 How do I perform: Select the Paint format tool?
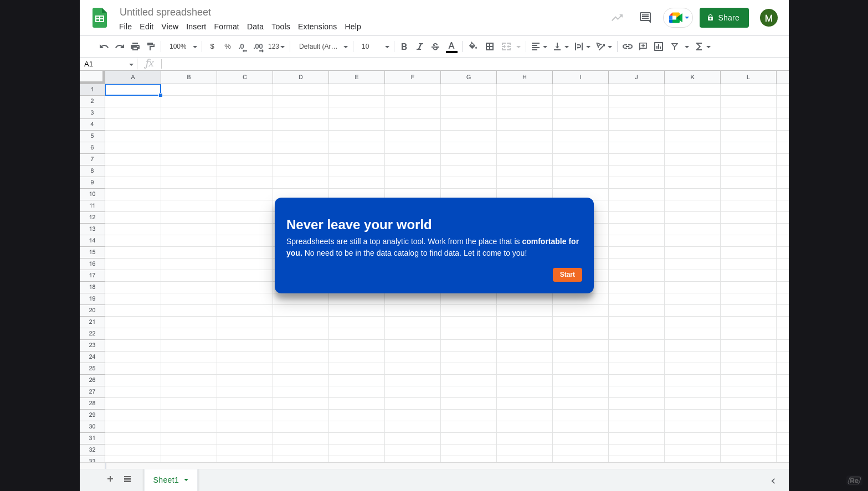[x=151, y=46]
